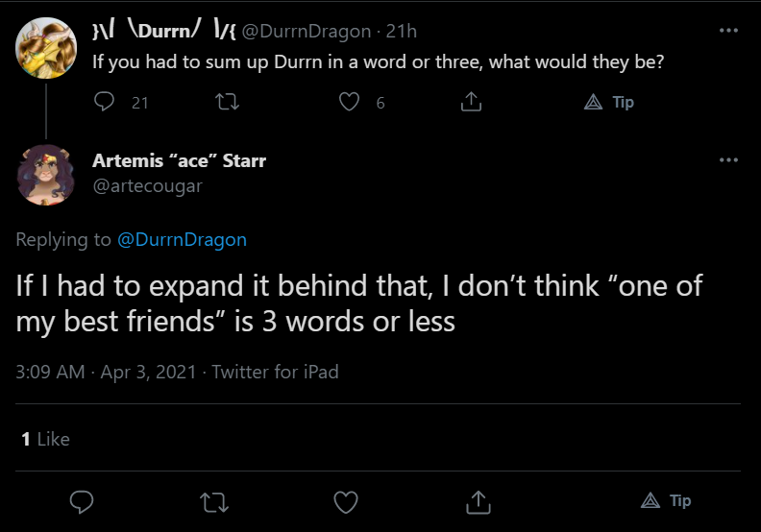Tip Artemis Starr using bottom Tip button
Viewport: 761px width, 532px height.
[x=666, y=500]
